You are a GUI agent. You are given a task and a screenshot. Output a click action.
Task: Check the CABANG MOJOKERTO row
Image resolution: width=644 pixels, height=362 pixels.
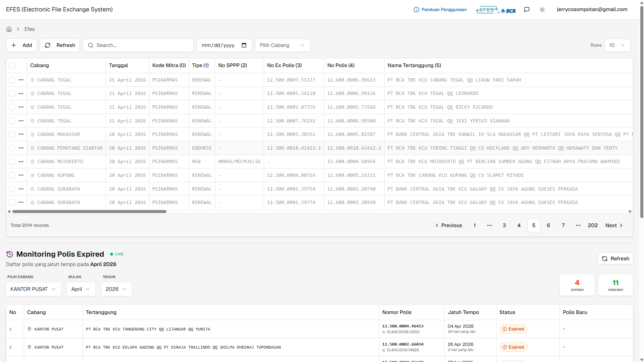12,162
